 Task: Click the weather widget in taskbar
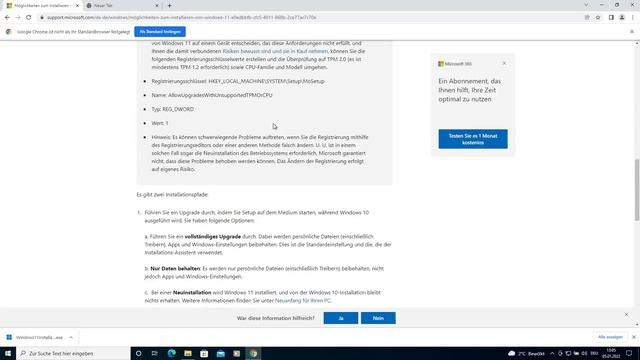527,353
